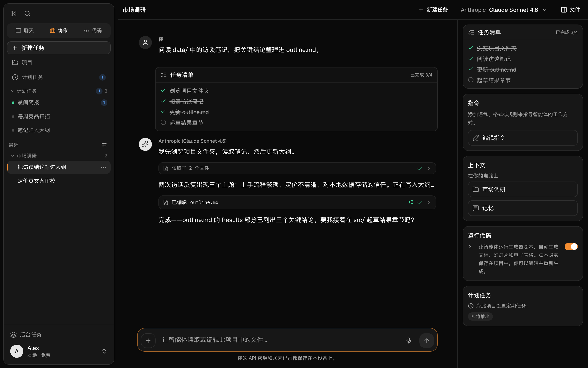This screenshot has width=588, height=368.
Task: Open the sidebar search icon
Action: pos(27,13)
